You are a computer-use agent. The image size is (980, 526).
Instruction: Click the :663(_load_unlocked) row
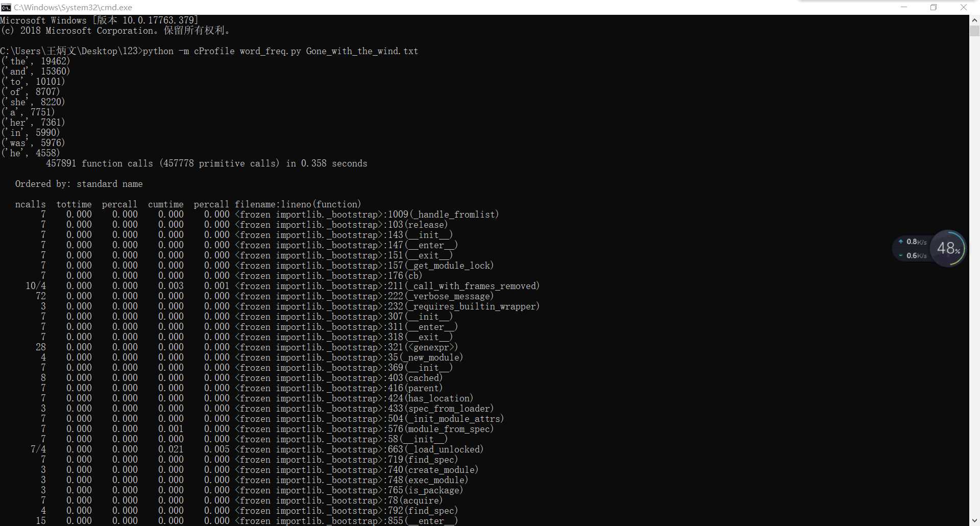tap(257, 449)
